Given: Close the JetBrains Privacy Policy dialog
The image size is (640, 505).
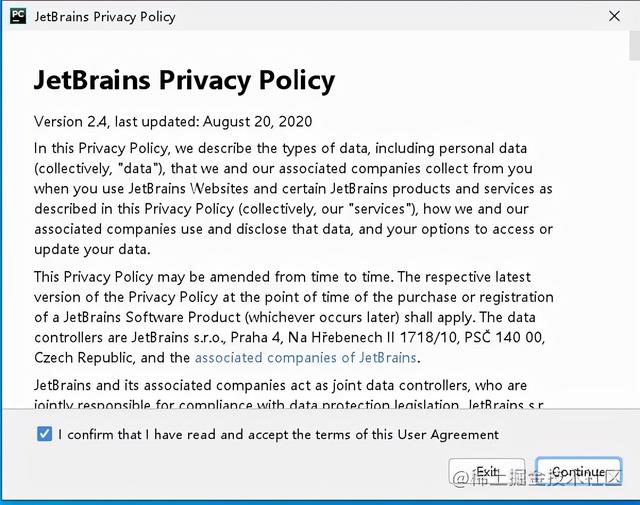Looking at the screenshot, I should [x=612, y=16].
